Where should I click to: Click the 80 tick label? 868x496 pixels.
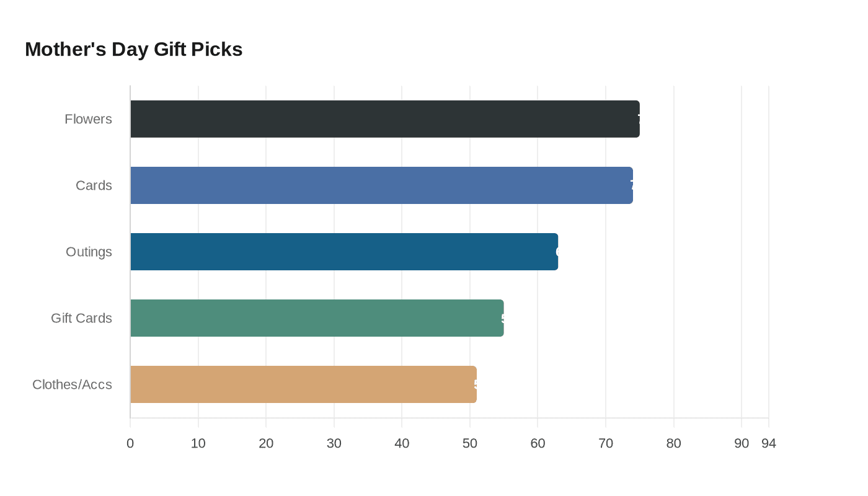point(673,443)
